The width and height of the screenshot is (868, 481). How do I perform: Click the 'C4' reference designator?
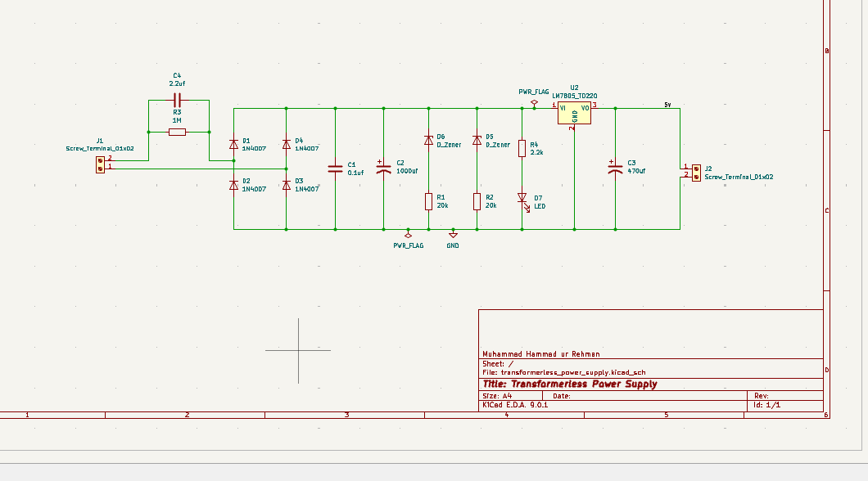click(177, 76)
